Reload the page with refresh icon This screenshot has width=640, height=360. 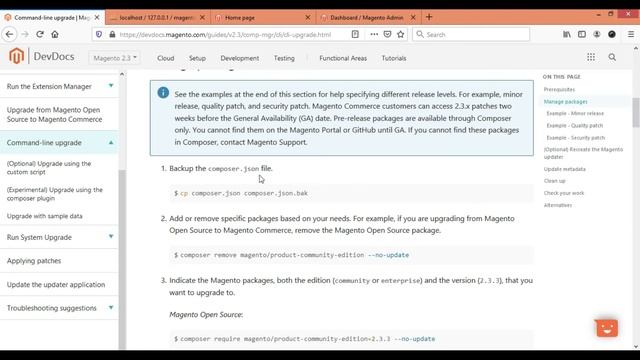click(x=40, y=34)
